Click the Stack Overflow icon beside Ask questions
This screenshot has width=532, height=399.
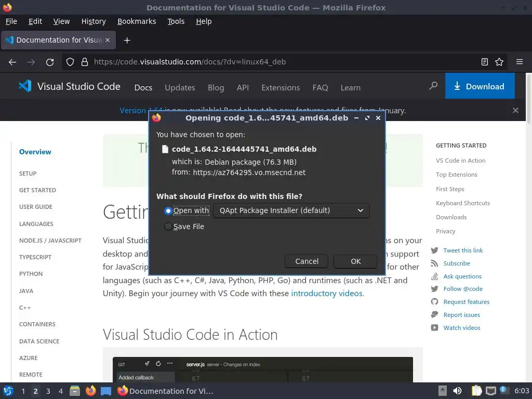coord(435,276)
